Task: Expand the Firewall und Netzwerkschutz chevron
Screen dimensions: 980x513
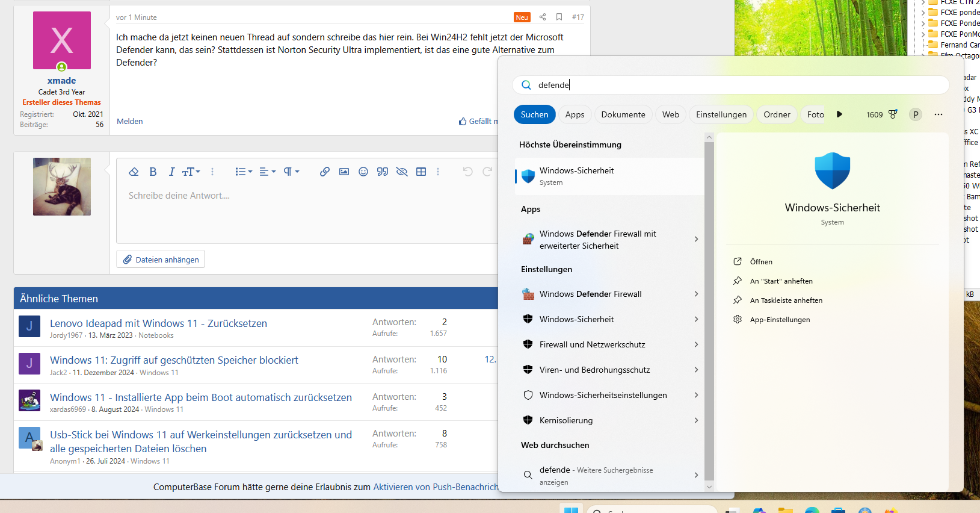Action: tap(696, 344)
